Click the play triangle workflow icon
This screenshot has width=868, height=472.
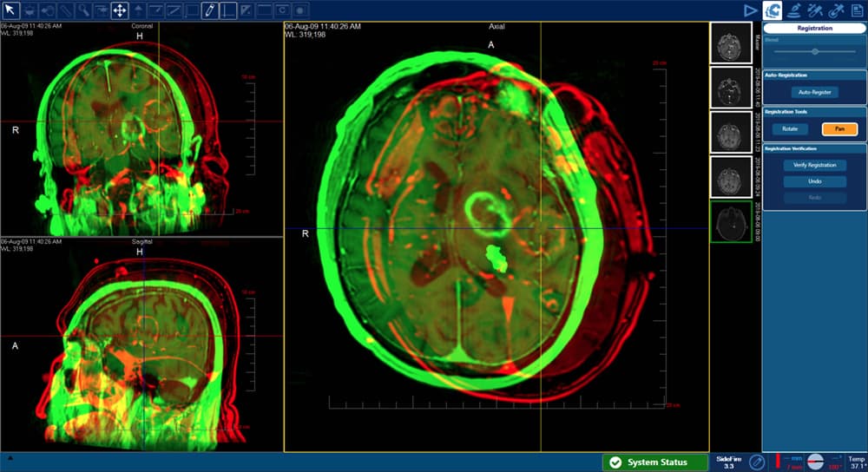tap(750, 10)
